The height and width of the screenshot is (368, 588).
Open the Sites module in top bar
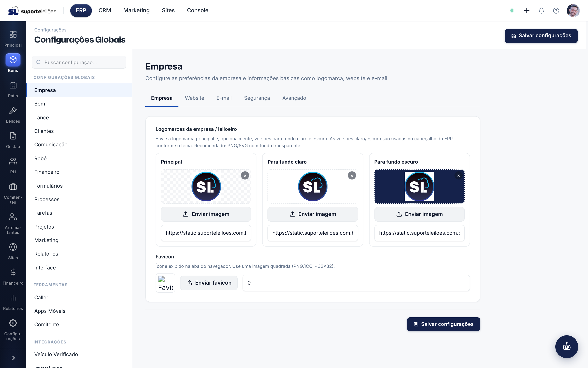coord(168,10)
